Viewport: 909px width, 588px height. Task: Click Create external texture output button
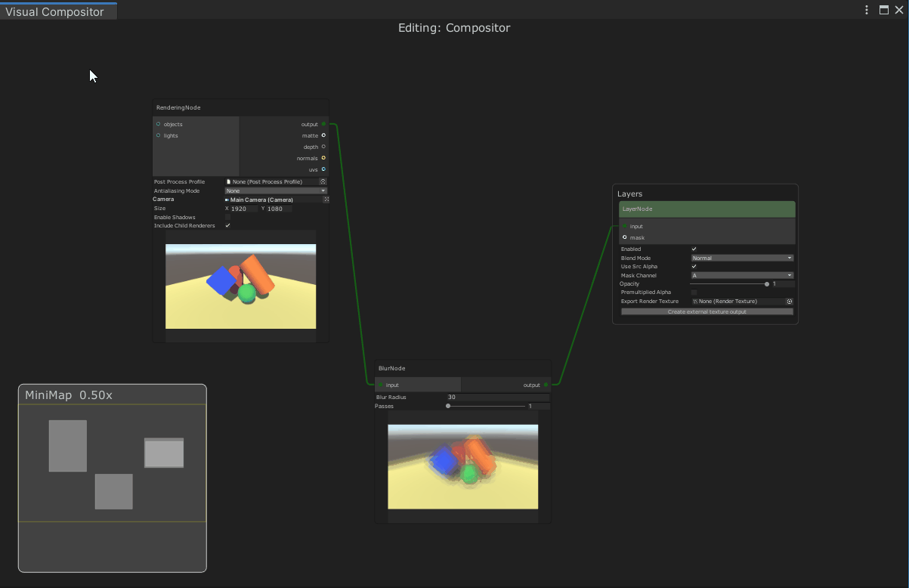[706, 311]
